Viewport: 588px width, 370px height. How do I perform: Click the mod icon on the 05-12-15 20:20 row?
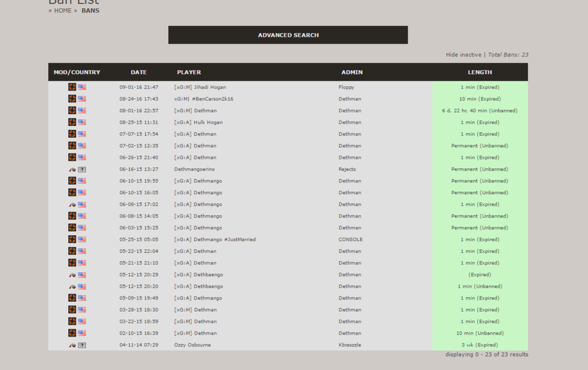(72, 286)
